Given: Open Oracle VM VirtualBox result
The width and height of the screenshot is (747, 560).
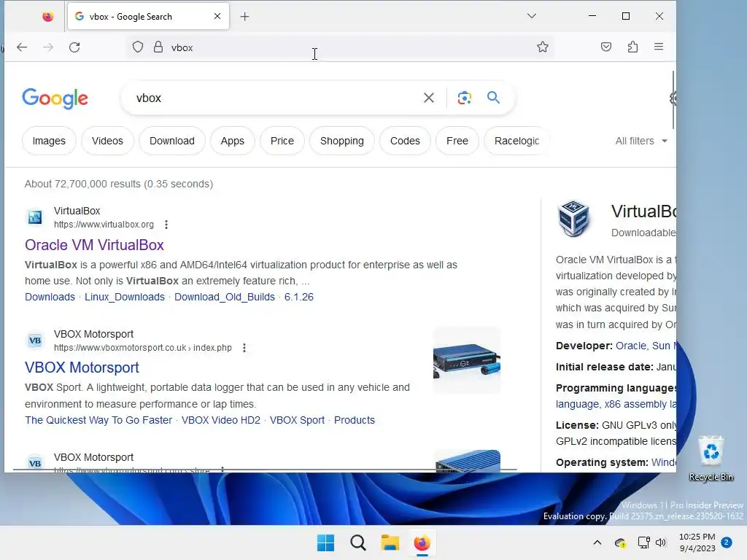Looking at the screenshot, I should click(94, 245).
